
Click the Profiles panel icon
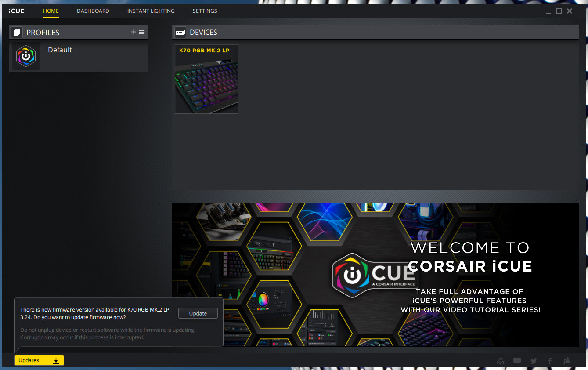pos(17,32)
